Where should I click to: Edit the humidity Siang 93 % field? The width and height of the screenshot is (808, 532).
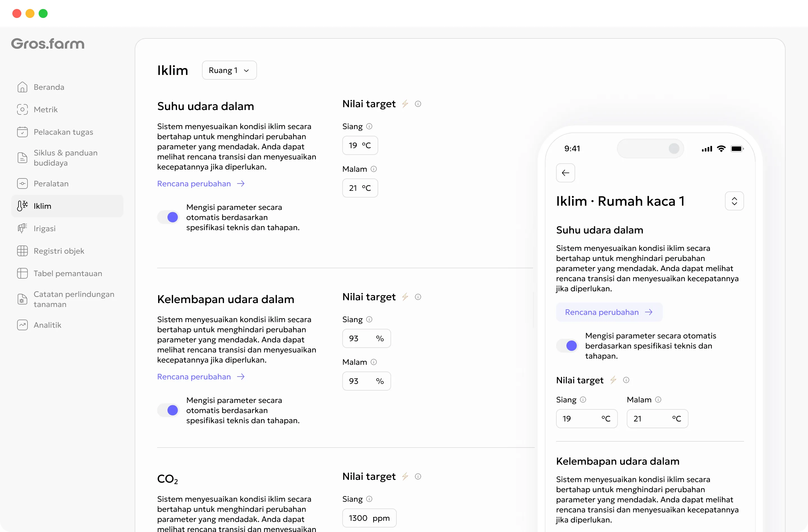pyautogui.click(x=366, y=338)
